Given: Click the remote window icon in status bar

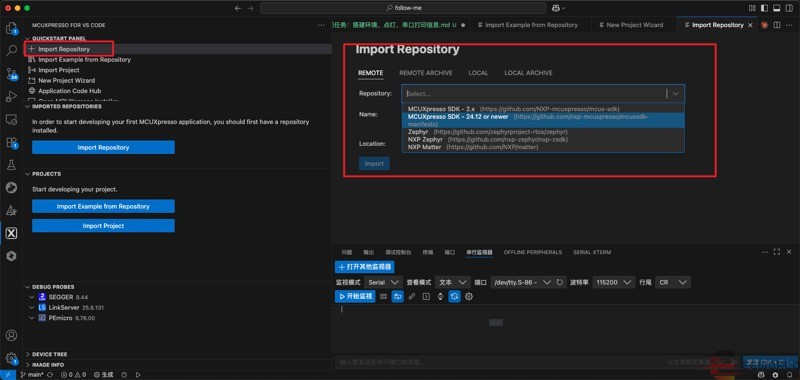Looking at the screenshot, I should coord(8,375).
